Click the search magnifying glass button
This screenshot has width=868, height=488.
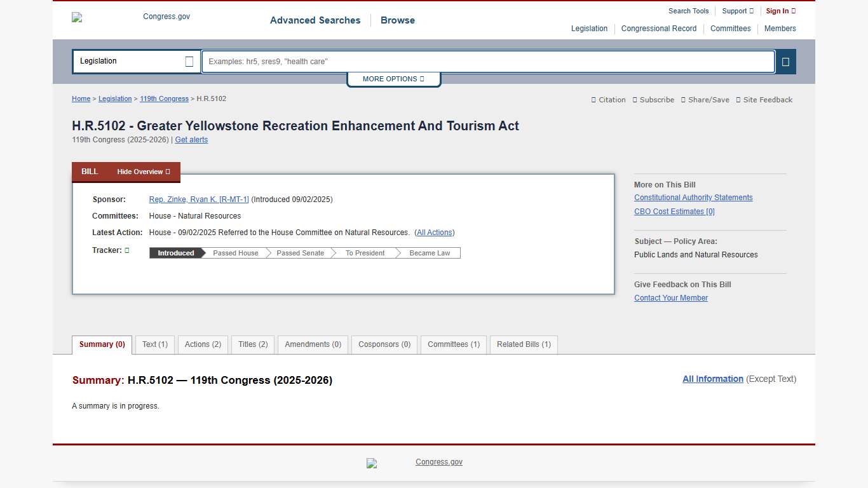785,62
